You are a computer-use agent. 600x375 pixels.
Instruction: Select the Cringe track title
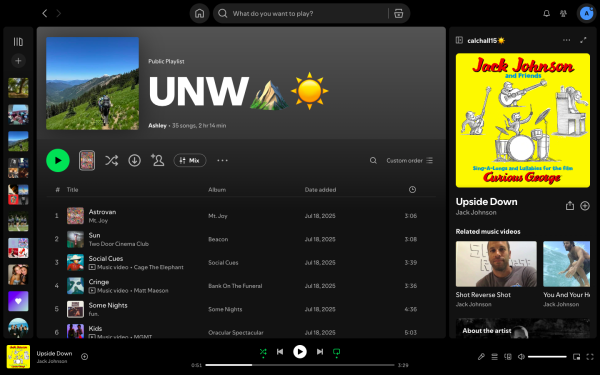click(x=99, y=282)
